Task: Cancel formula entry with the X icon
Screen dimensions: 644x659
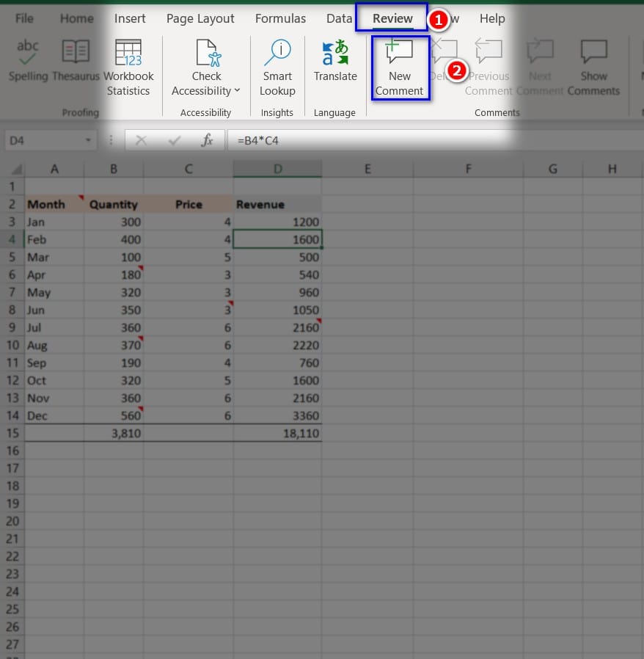Action: point(141,140)
